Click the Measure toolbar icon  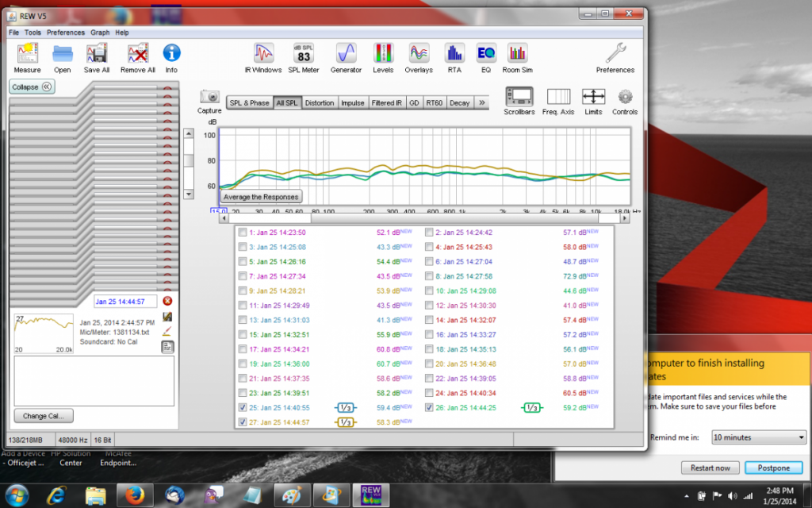click(x=28, y=53)
